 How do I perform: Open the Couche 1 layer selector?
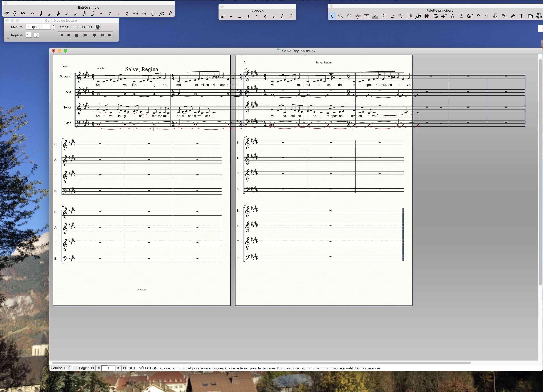pyautogui.click(x=60, y=368)
